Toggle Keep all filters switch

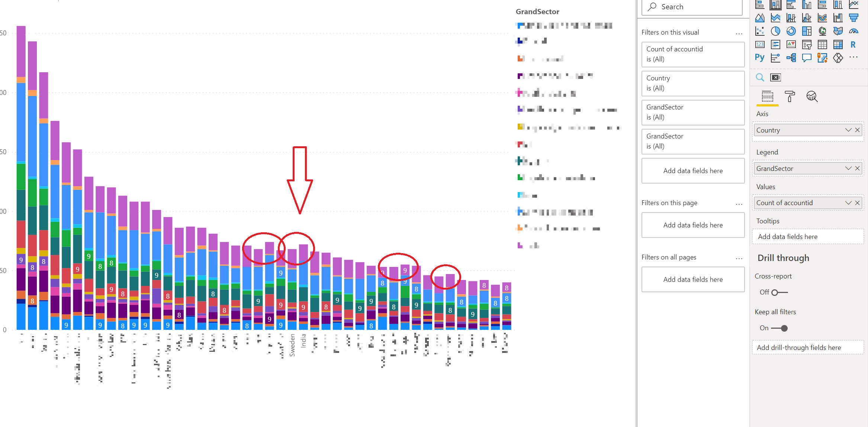[x=779, y=328]
